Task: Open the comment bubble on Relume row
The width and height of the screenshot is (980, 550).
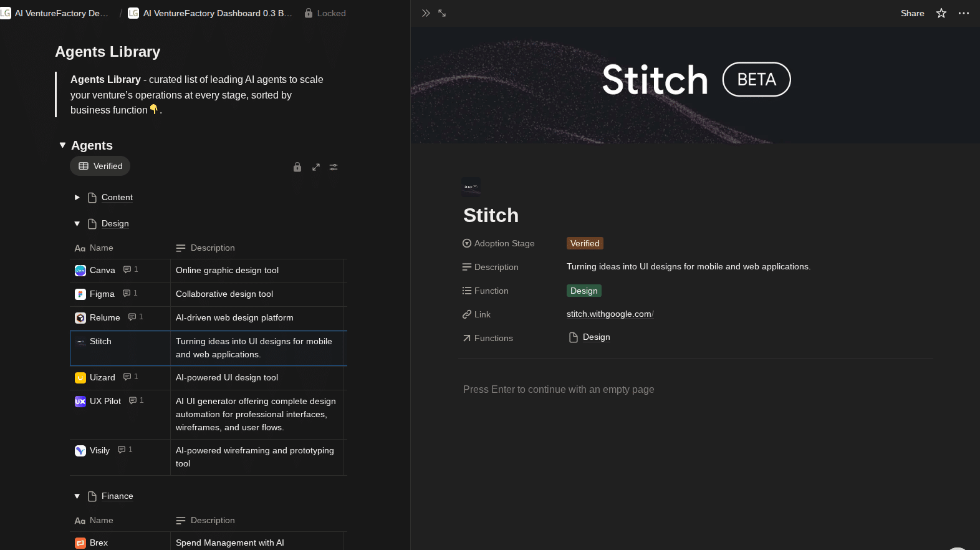Action: coord(135,317)
